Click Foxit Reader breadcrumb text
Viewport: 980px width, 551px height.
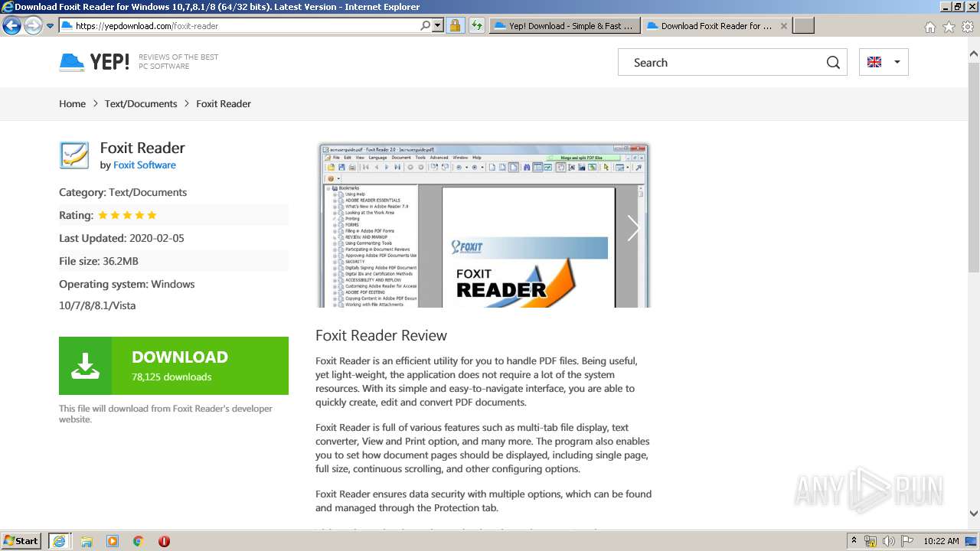tap(224, 104)
